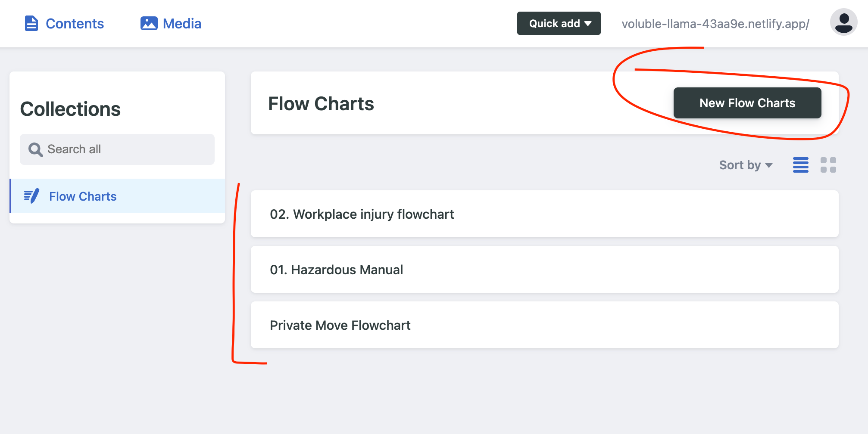
Task: Click the Flow Charts collection pencil icon
Action: [31, 196]
